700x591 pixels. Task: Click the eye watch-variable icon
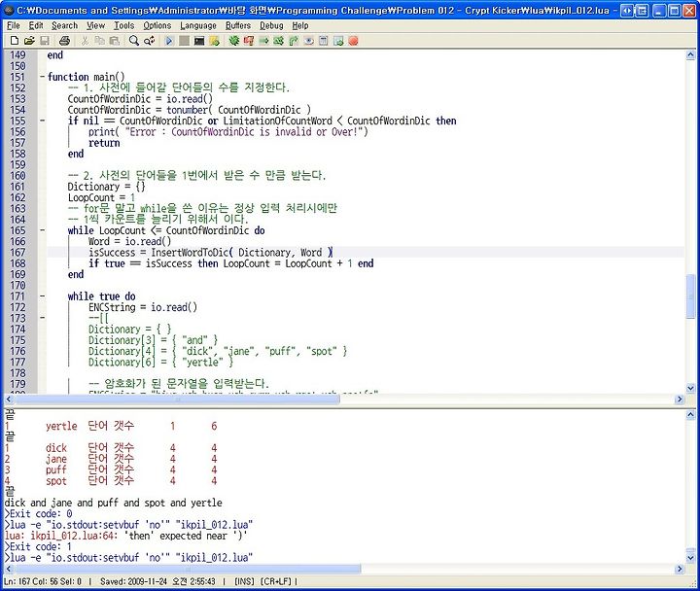pyautogui.click(x=308, y=41)
